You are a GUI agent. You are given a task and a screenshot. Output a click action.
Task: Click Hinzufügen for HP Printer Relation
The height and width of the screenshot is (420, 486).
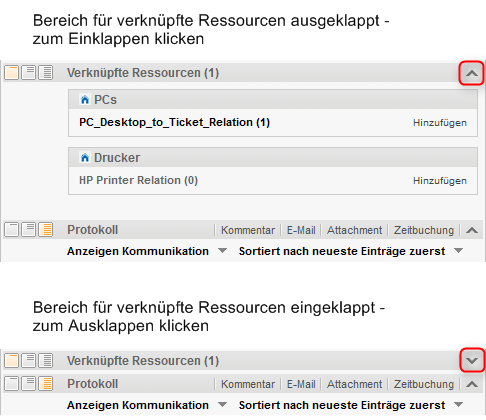440,181
